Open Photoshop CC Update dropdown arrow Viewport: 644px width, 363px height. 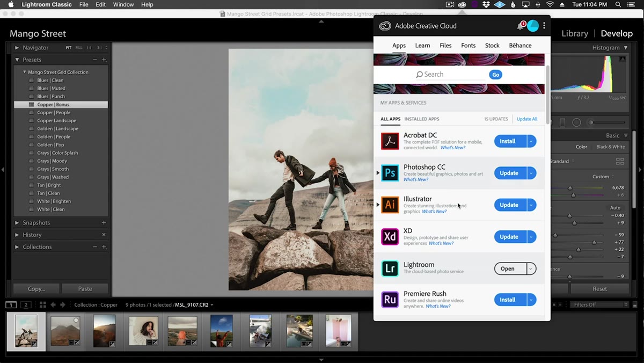531,173
